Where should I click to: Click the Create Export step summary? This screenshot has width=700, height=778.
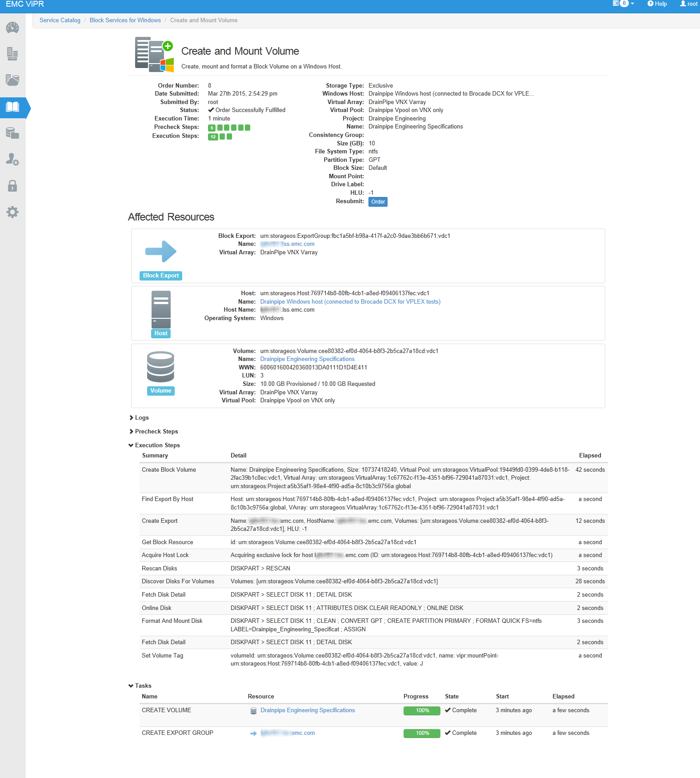pyautogui.click(x=160, y=521)
